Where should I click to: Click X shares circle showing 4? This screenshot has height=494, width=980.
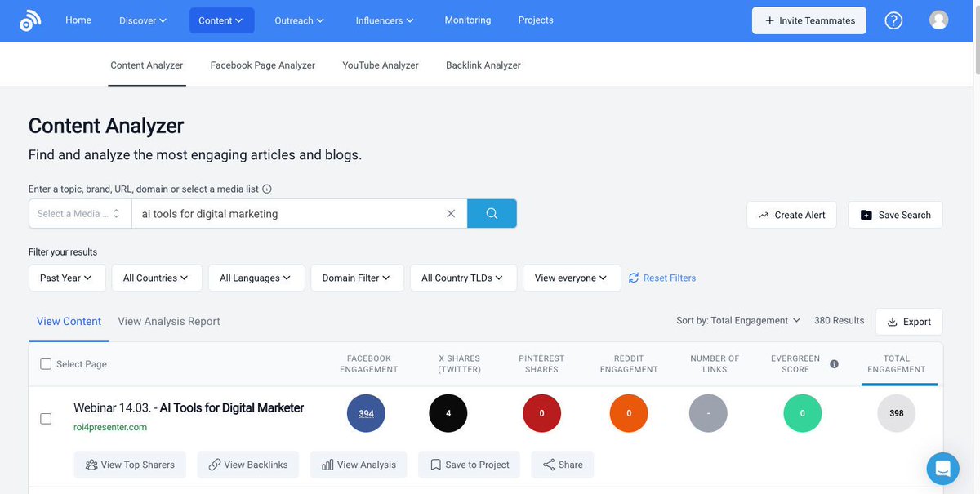(x=448, y=413)
